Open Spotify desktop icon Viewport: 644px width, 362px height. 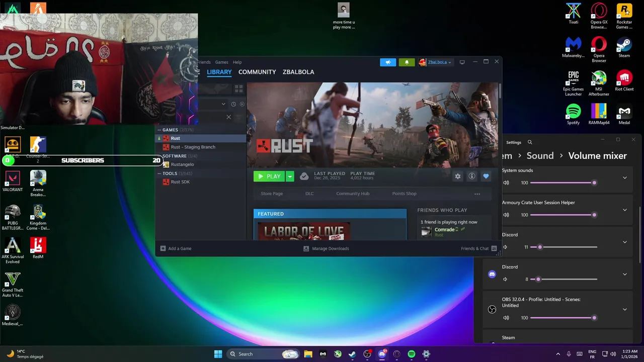point(573,115)
